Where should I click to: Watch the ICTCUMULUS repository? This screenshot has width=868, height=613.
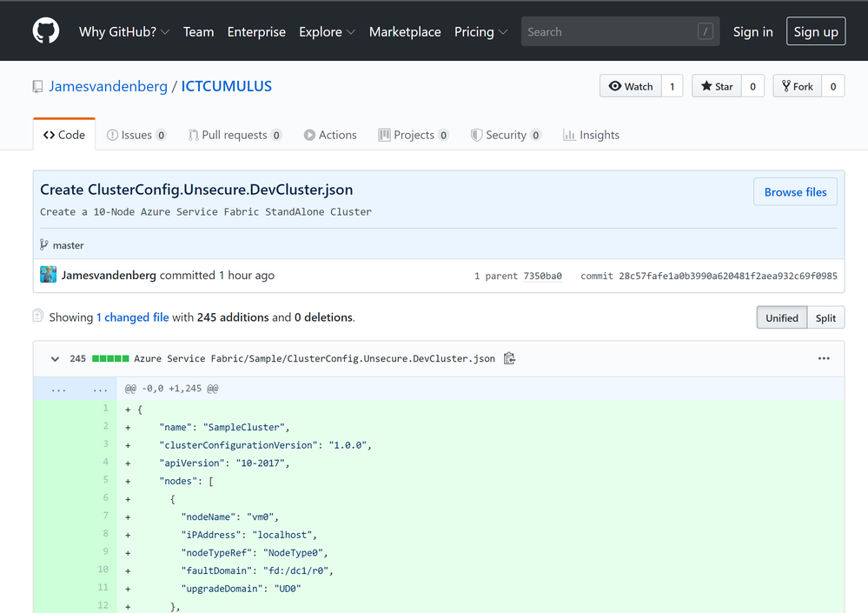pyautogui.click(x=631, y=86)
